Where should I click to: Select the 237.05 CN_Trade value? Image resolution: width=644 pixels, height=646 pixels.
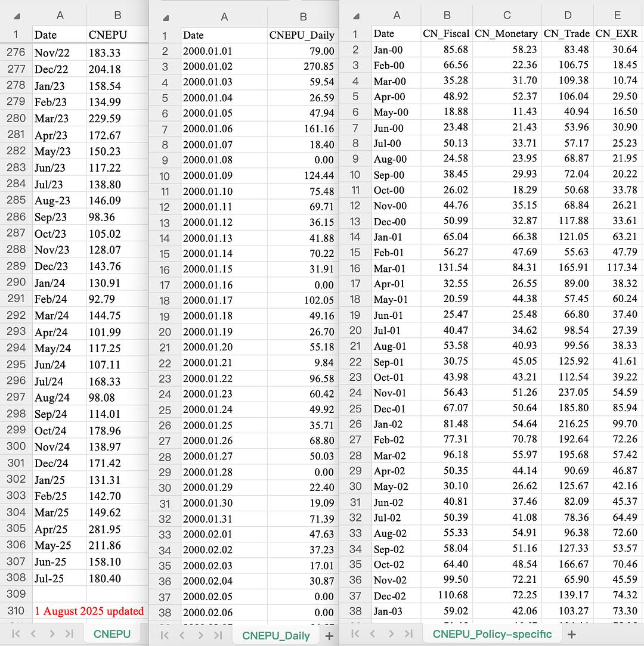coord(567,393)
